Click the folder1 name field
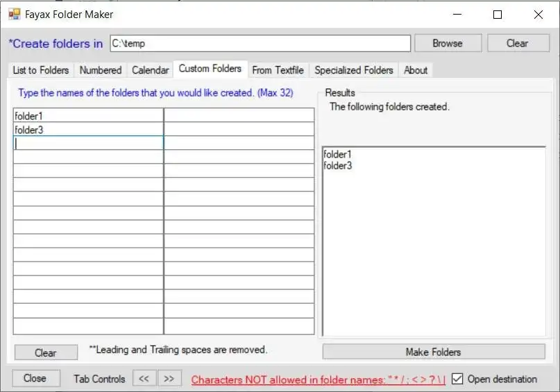 [x=88, y=116]
